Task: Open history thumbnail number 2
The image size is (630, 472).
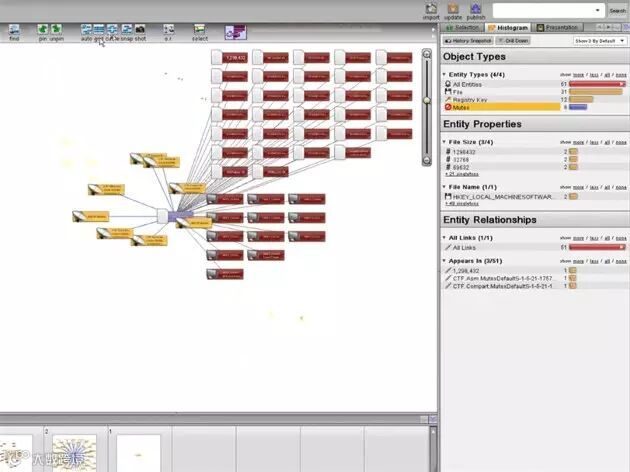Action: (x=74, y=453)
